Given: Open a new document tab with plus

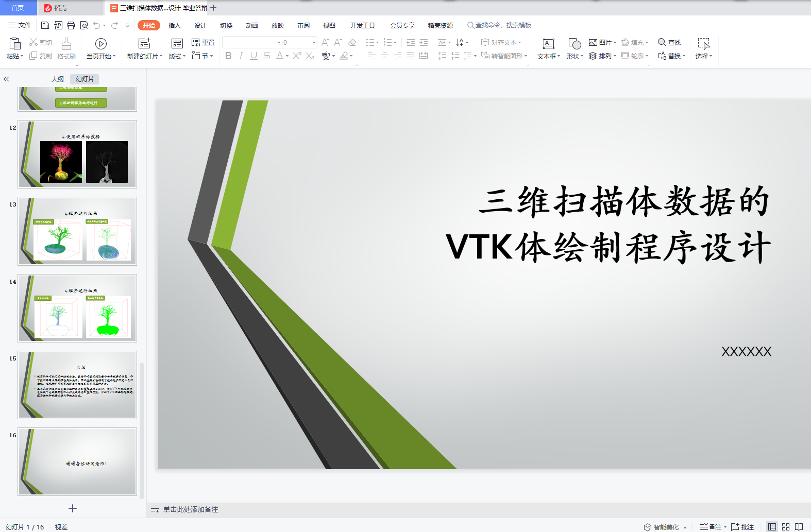Looking at the screenshot, I should pos(213,8).
